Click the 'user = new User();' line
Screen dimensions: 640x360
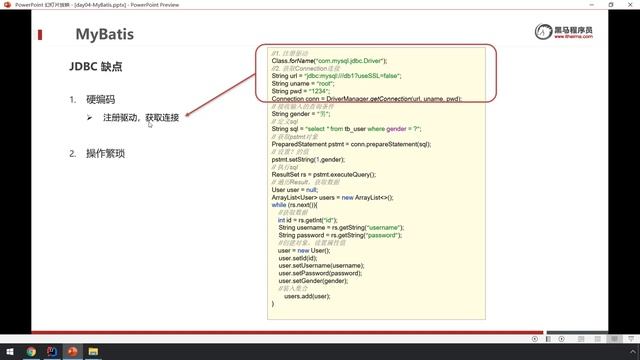coord(304,251)
